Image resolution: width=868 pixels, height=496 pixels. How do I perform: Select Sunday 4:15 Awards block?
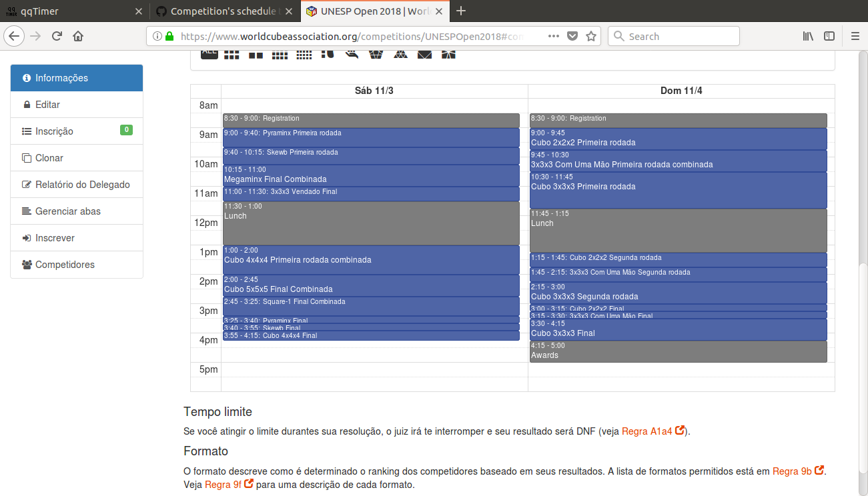679,351
